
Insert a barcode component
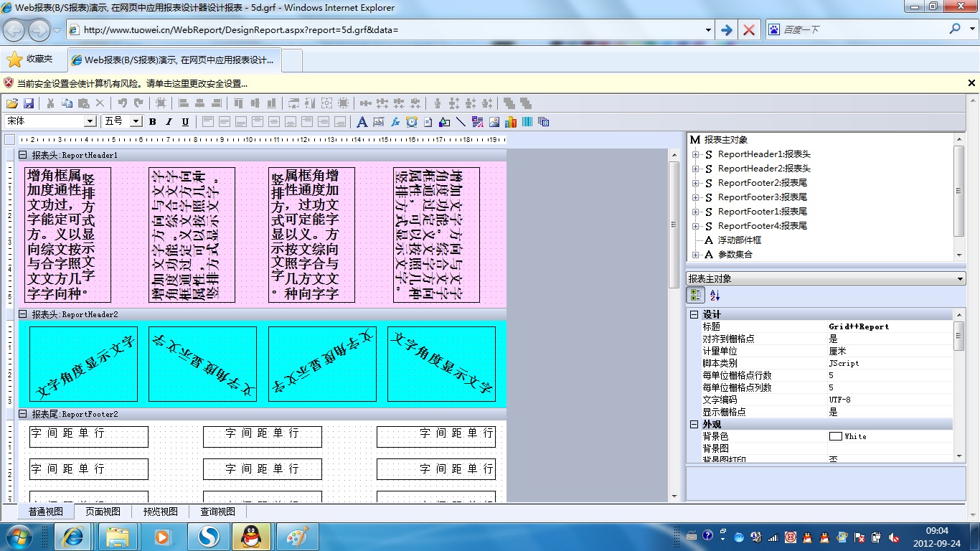pyautogui.click(x=527, y=122)
